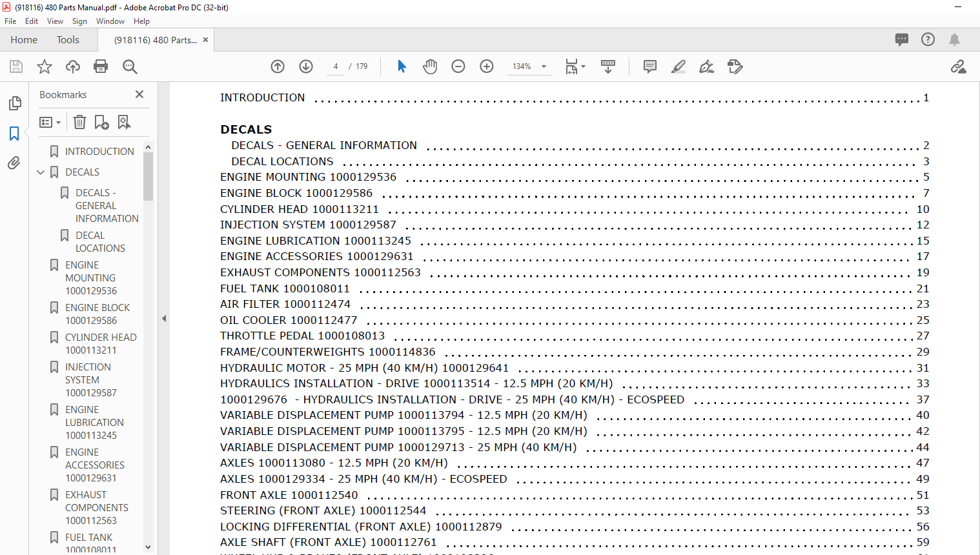
Task: Open the Help menu
Action: pos(141,21)
